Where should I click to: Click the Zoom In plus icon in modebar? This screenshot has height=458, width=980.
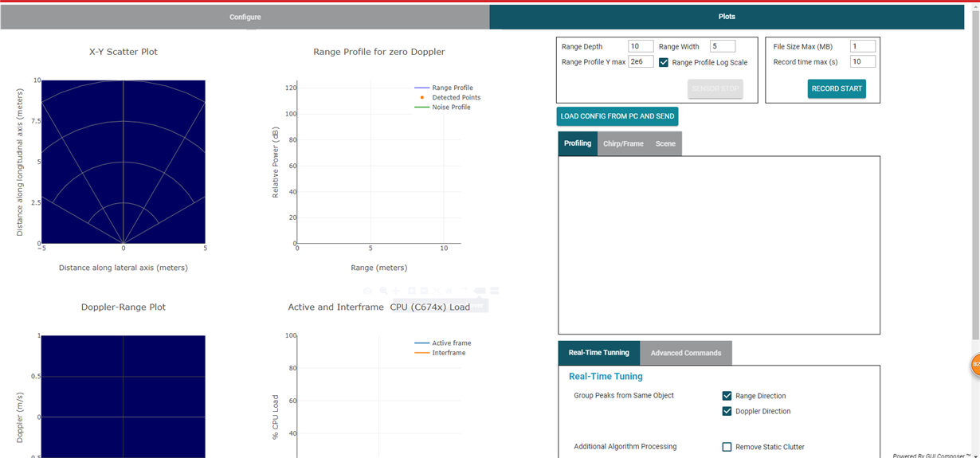tap(412, 291)
